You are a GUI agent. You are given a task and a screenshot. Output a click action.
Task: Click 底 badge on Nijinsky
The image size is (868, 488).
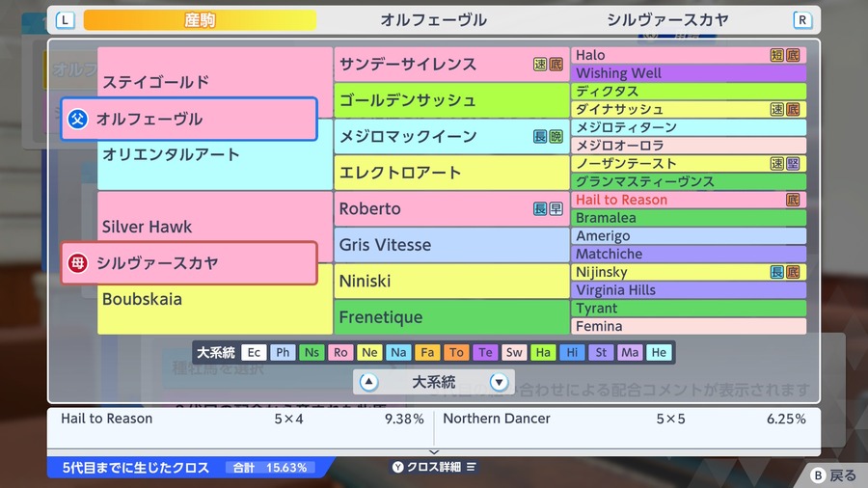[793, 272]
